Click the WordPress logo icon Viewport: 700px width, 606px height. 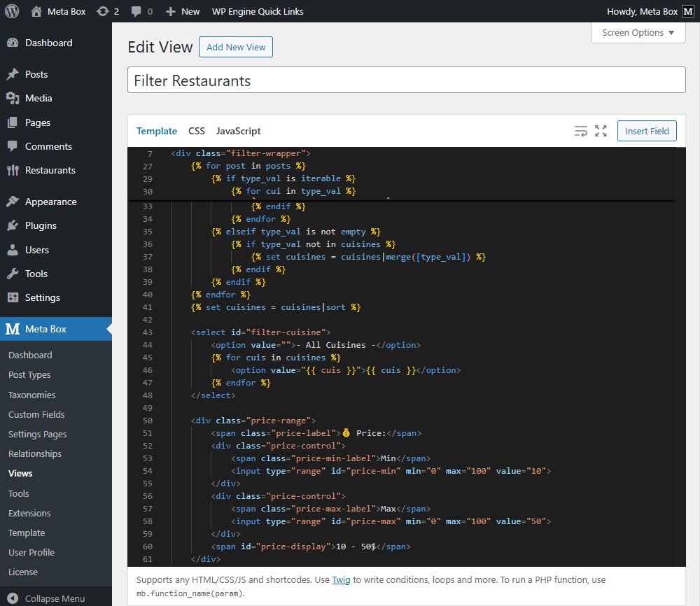(12, 11)
